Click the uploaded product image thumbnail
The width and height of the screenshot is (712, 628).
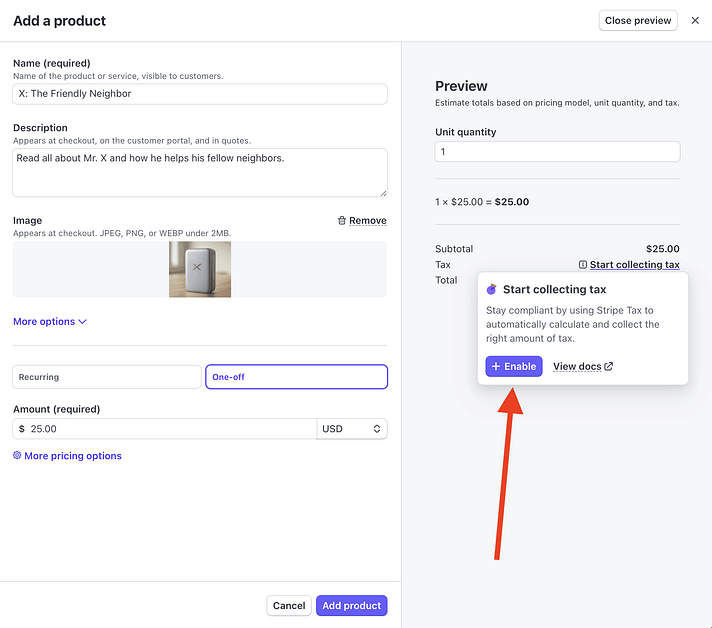(x=200, y=269)
